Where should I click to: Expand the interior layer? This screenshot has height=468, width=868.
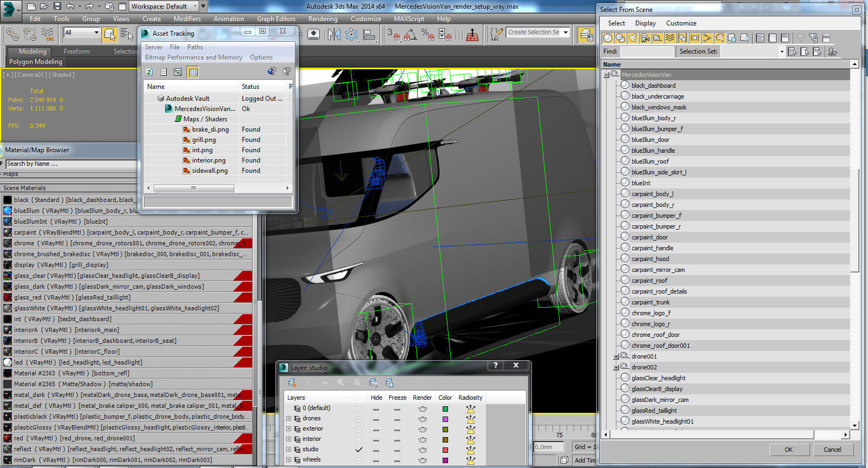tap(288, 439)
